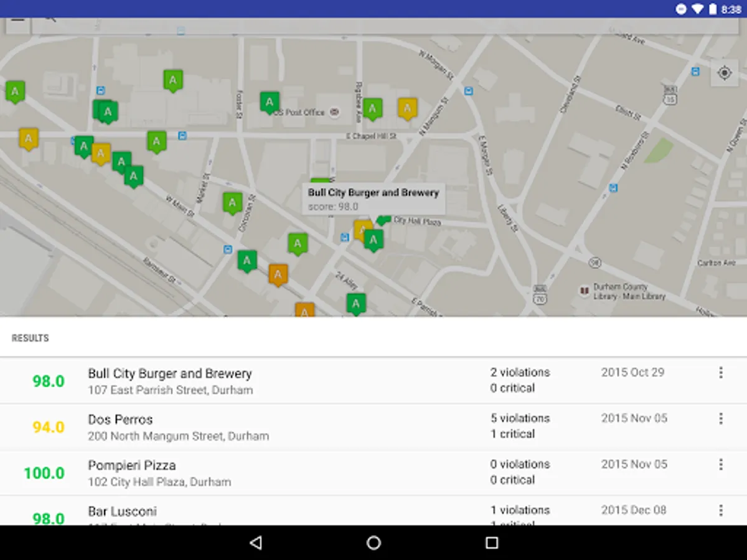747x560 pixels.
Task: Tap bus stop icon on E Chapel Hill St near Foster St
Action: tap(182, 135)
